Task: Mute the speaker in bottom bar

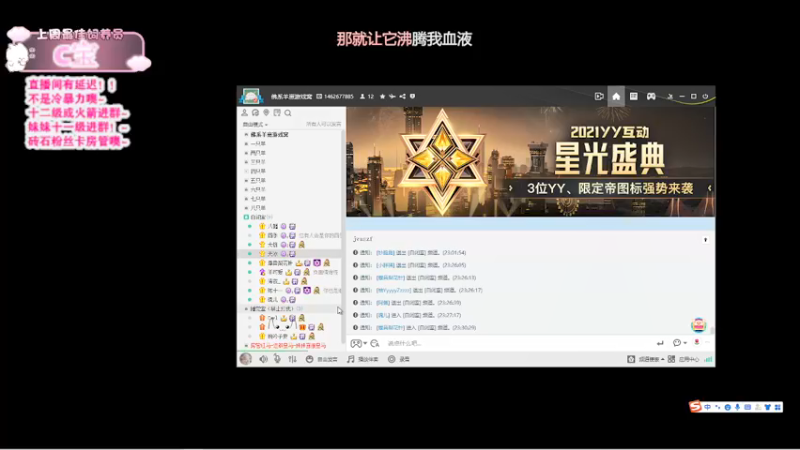Action: [x=263, y=359]
